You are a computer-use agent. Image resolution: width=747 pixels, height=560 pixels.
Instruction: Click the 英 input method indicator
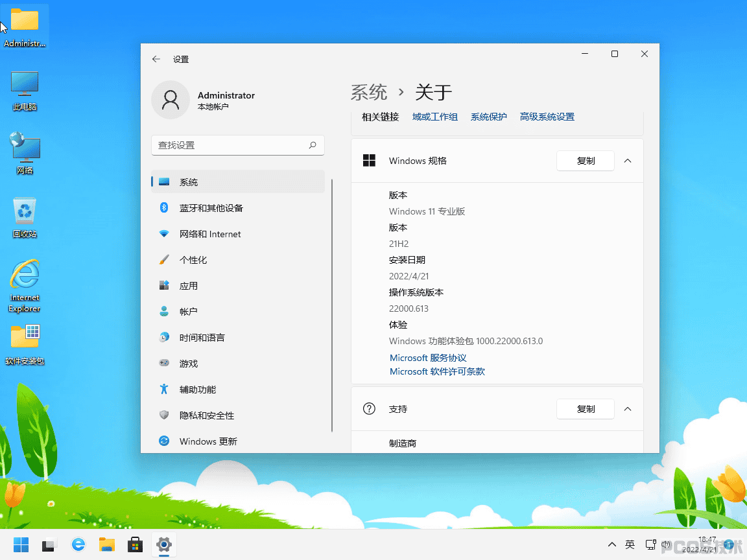click(x=630, y=544)
